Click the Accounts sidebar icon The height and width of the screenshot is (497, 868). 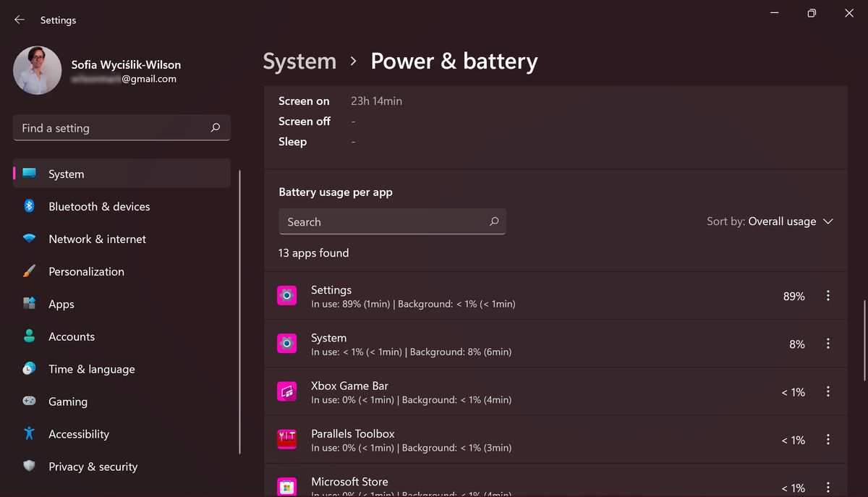pos(28,336)
